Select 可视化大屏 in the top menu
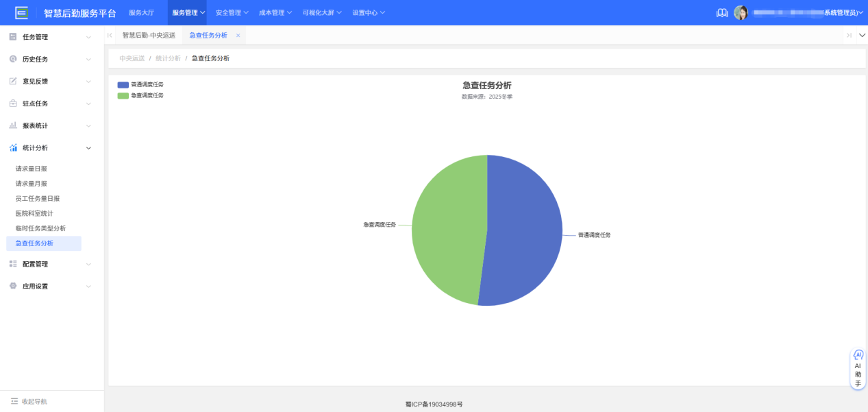Viewport: 868px width, 412px height. pos(321,12)
